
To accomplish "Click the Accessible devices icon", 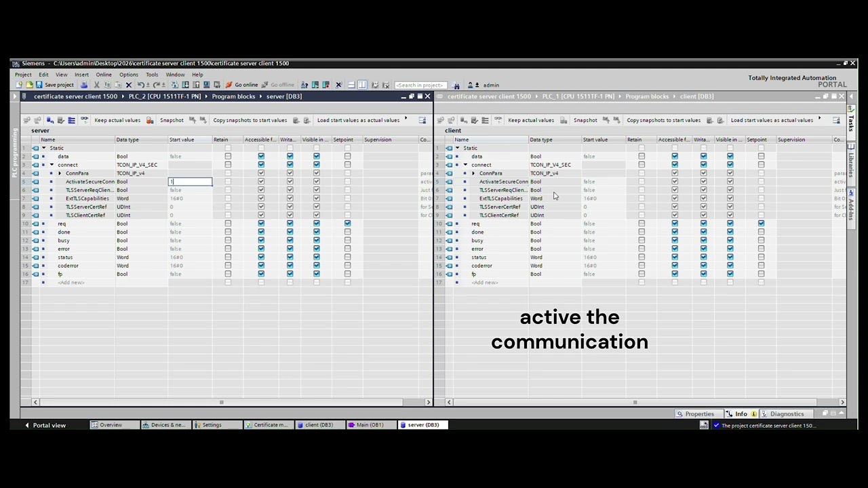I will coord(304,85).
